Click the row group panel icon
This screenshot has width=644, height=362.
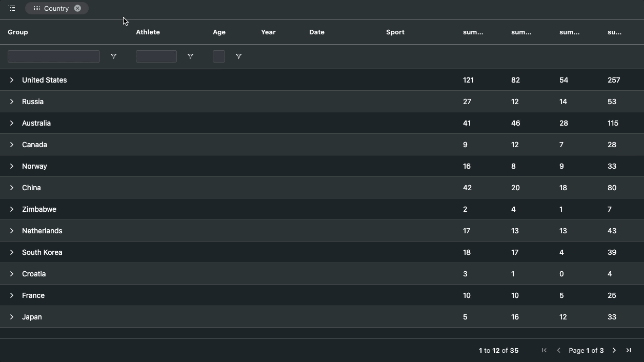point(12,8)
